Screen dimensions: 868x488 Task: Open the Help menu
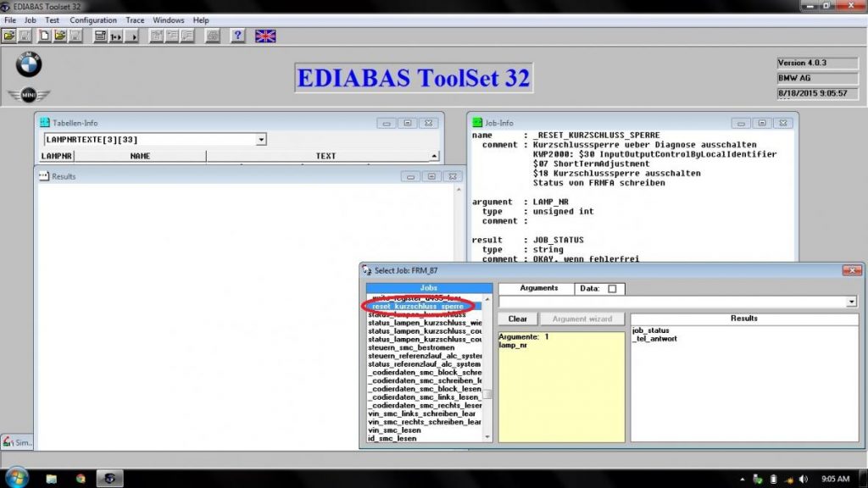pyautogui.click(x=201, y=20)
